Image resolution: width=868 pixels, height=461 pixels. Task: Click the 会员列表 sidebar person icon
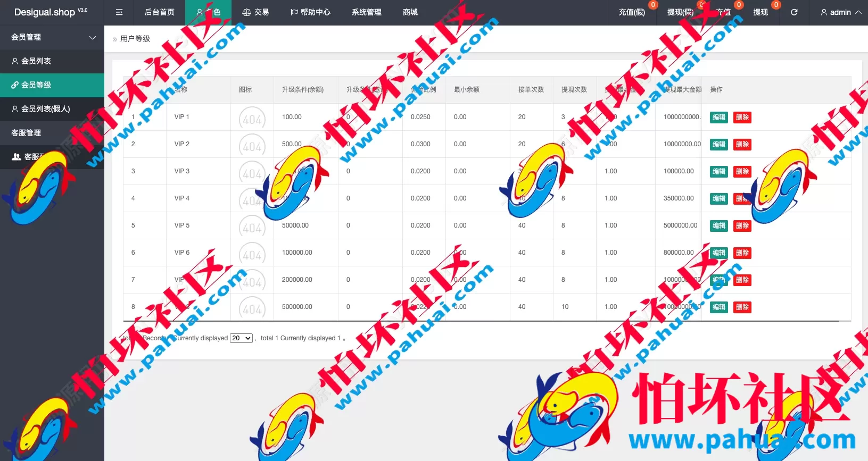point(15,61)
